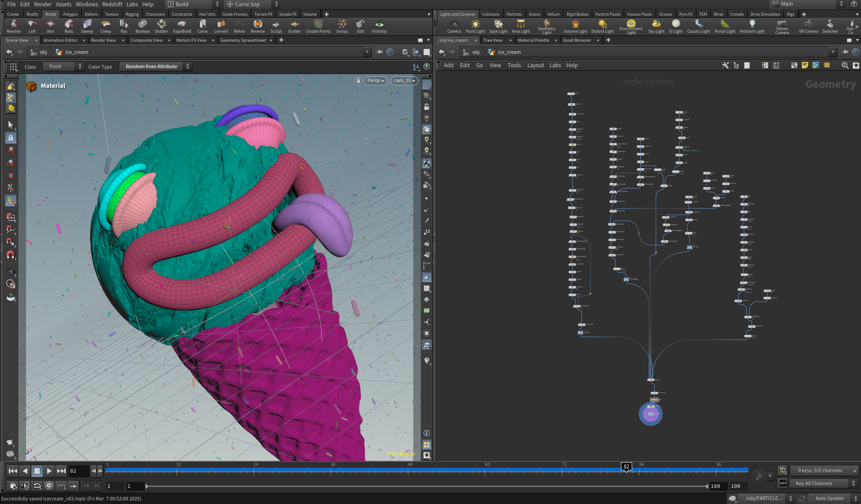Select the Loft shelf tool

[x=32, y=26]
